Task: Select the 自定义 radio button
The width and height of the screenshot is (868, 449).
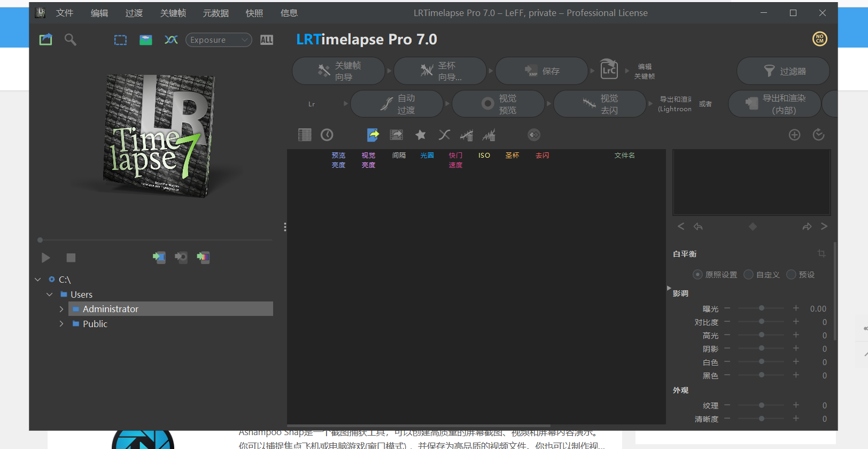Action: click(x=748, y=274)
